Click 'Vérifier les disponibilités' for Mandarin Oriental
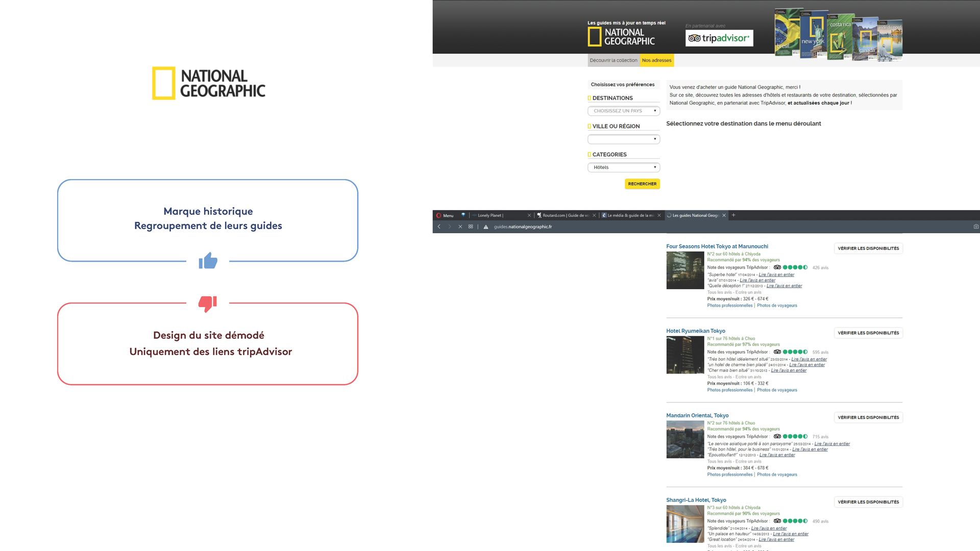This screenshot has height=551, width=980. [868, 417]
